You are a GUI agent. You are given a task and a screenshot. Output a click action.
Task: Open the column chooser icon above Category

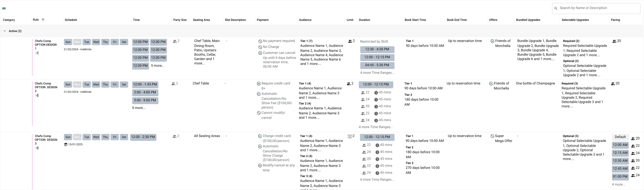click(x=4, y=8)
